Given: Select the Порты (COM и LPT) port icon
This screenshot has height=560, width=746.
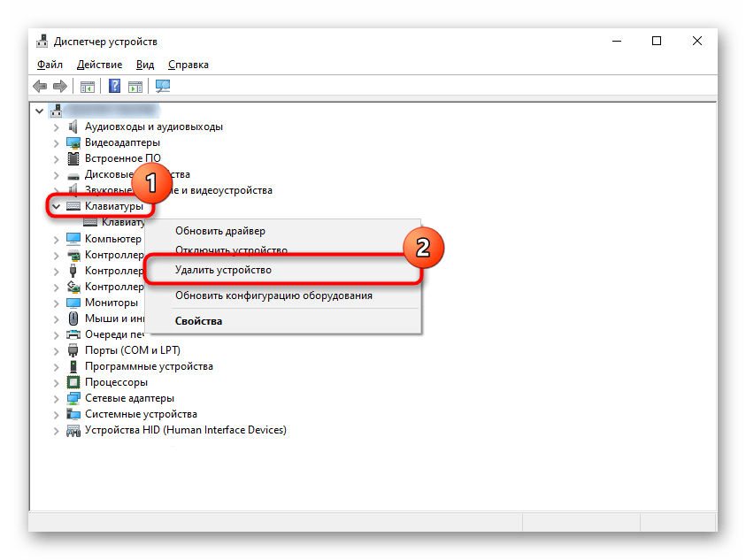Looking at the screenshot, I should pyautogui.click(x=73, y=350).
